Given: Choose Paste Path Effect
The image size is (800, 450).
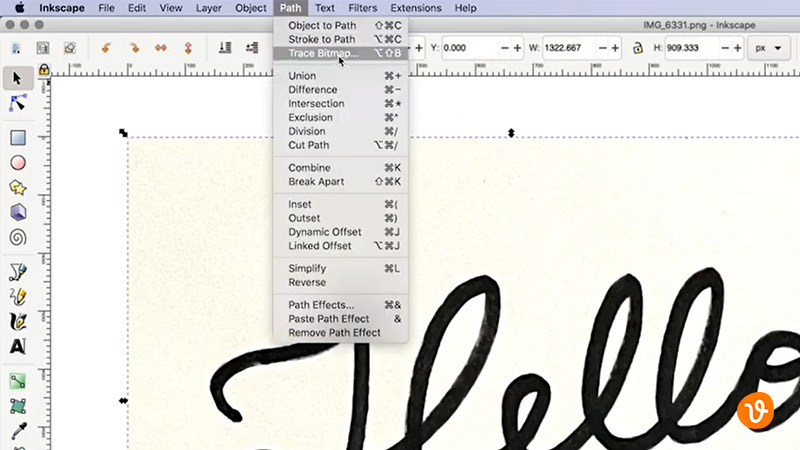Looking at the screenshot, I should pyautogui.click(x=340, y=319).
